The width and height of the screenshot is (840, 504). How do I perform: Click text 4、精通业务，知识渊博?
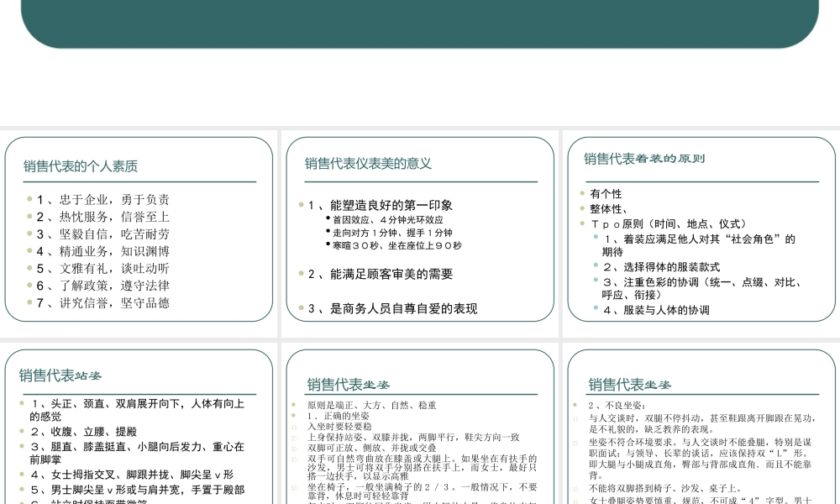[x=102, y=251]
